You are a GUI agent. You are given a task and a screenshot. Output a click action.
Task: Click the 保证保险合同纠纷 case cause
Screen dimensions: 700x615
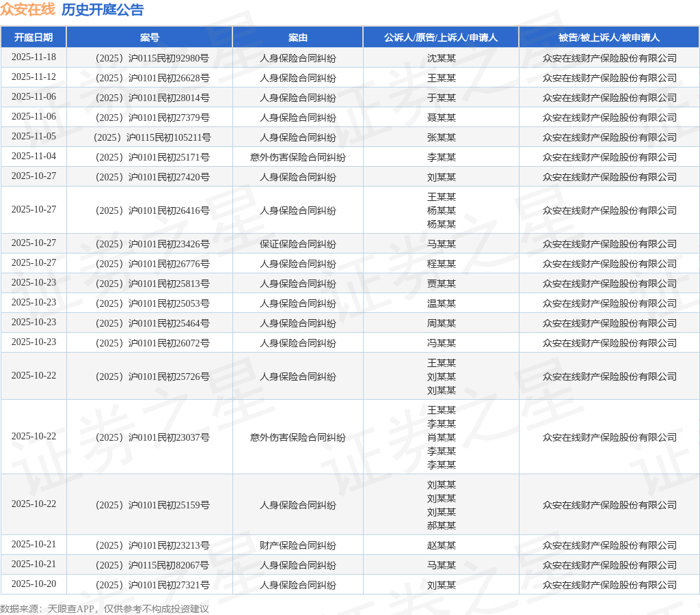(x=298, y=244)
